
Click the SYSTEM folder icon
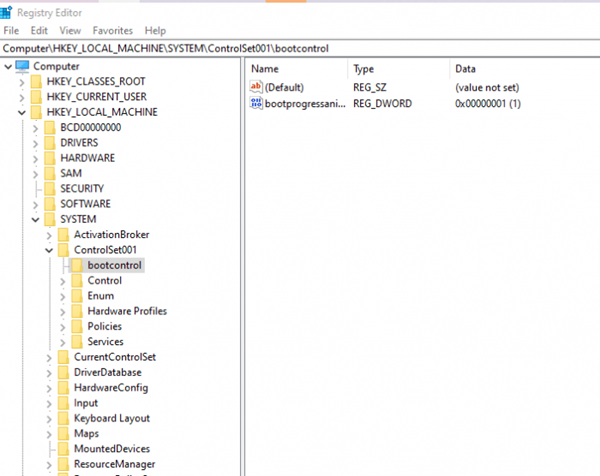[x=50, y=219]
